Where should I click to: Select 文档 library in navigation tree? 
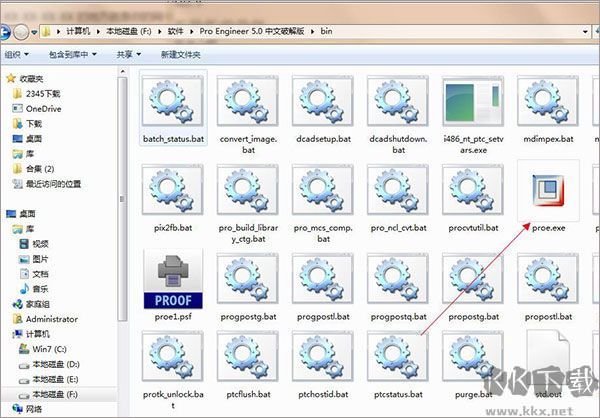click(x=34, y=274)
